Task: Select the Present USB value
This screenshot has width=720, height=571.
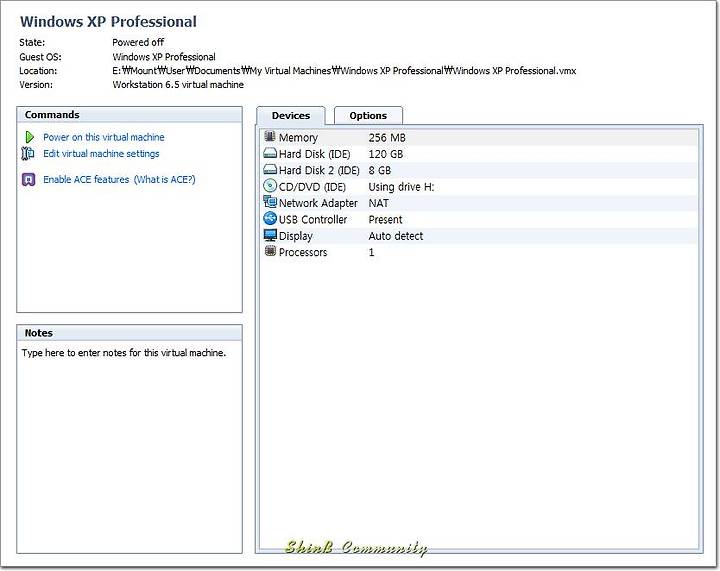Action: [x=385, y=220]
